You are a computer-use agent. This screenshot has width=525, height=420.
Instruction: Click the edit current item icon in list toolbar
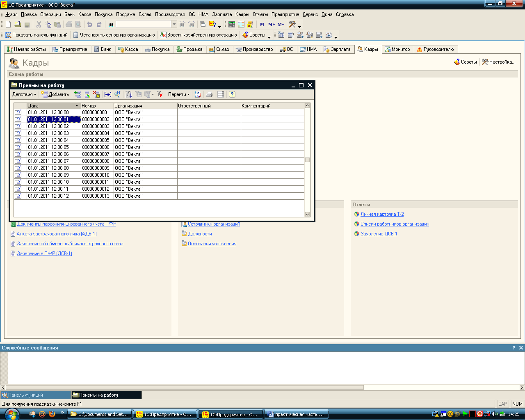[x=87, y=94]
